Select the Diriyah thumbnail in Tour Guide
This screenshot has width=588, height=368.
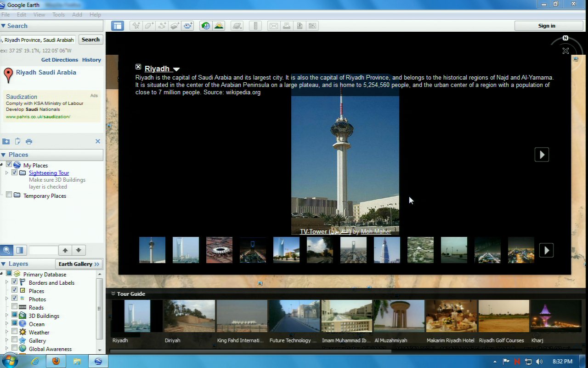189,316
